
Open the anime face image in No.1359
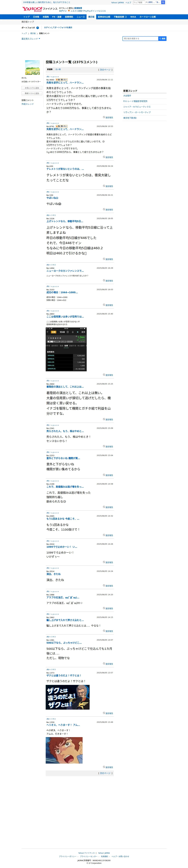tap(64, 750)
